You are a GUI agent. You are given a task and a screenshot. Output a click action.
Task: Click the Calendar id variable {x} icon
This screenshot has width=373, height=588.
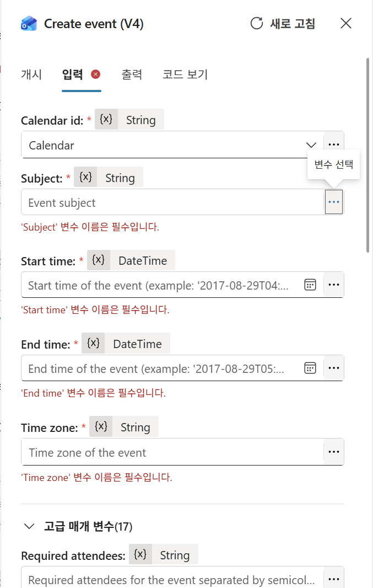pos(106,119)
